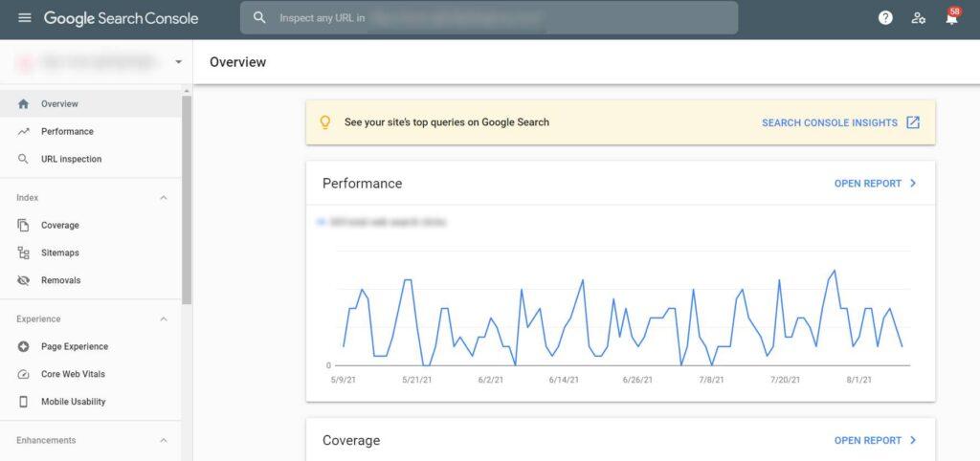The height and width of the screenshot is (461, 980).
Task: Open the Help question mark icon
Action: click(885, 18)
